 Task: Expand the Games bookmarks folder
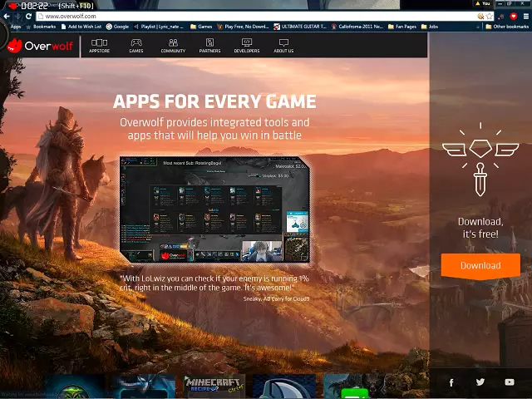click(x=201, y=27)
